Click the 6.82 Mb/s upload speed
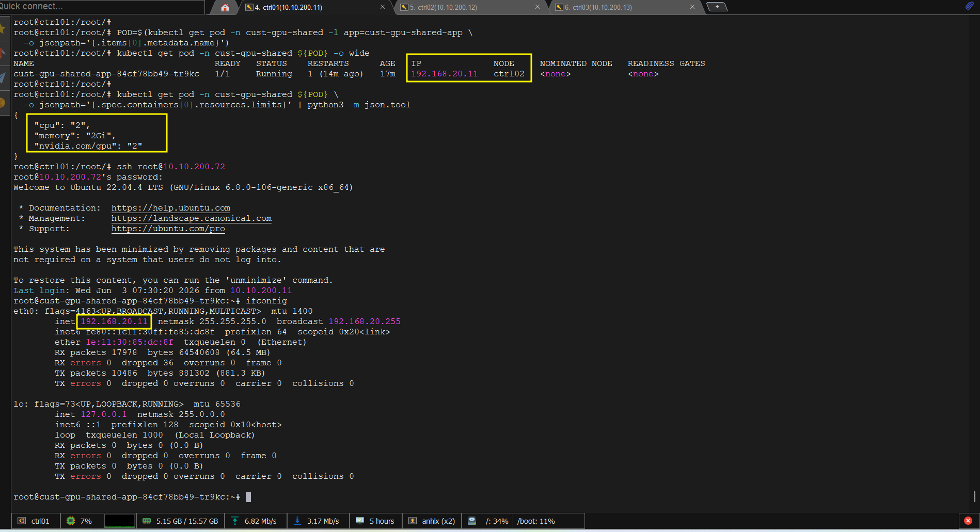This screenshot has width=980, height=532. click(x=261, y=521)
